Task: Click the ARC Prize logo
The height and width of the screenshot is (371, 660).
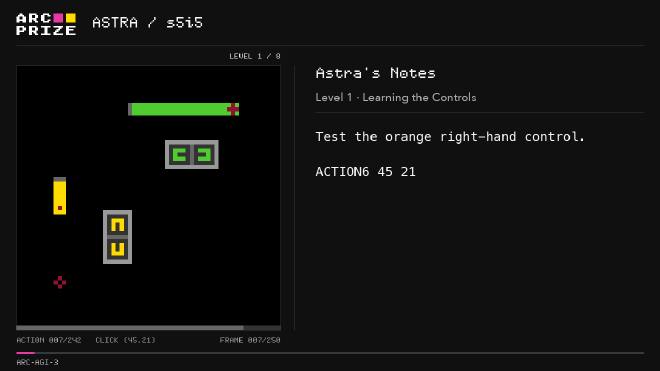Action: click(46, 24)
